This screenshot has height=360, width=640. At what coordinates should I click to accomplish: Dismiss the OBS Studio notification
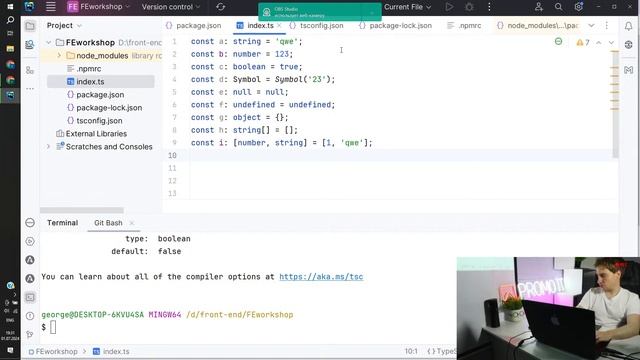click(372, 12)
